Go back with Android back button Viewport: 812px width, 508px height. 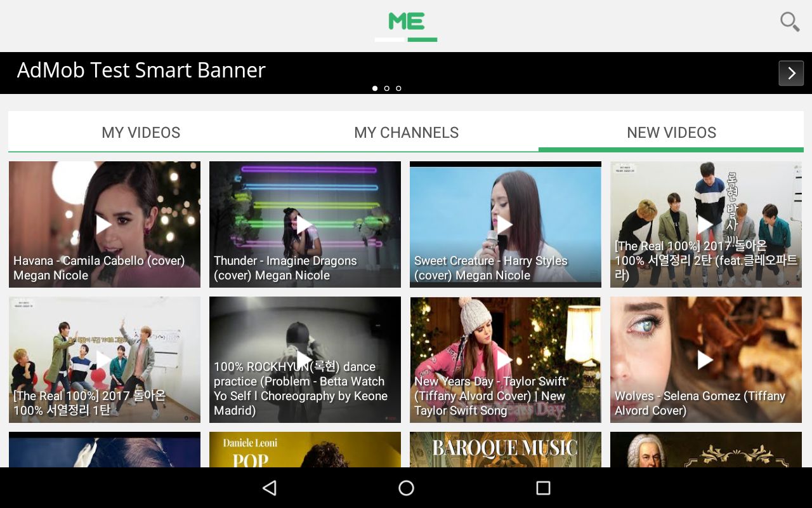[270, 488]
